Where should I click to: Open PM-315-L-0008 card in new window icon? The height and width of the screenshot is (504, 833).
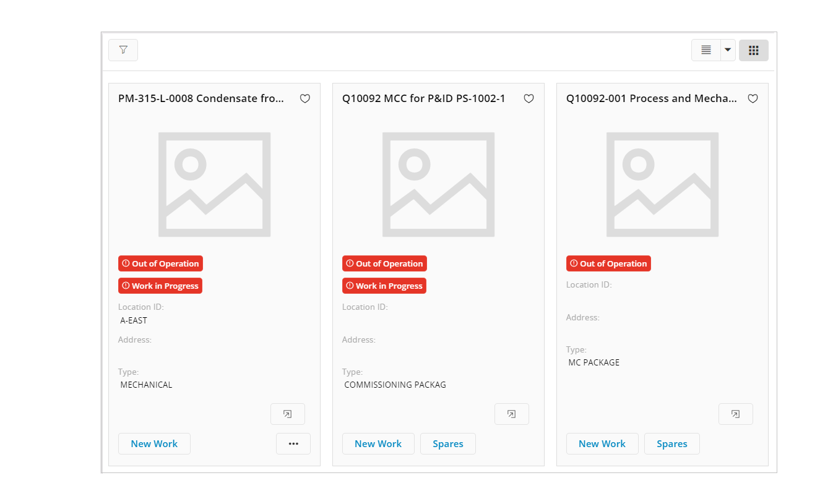click(x=288, y=414)
